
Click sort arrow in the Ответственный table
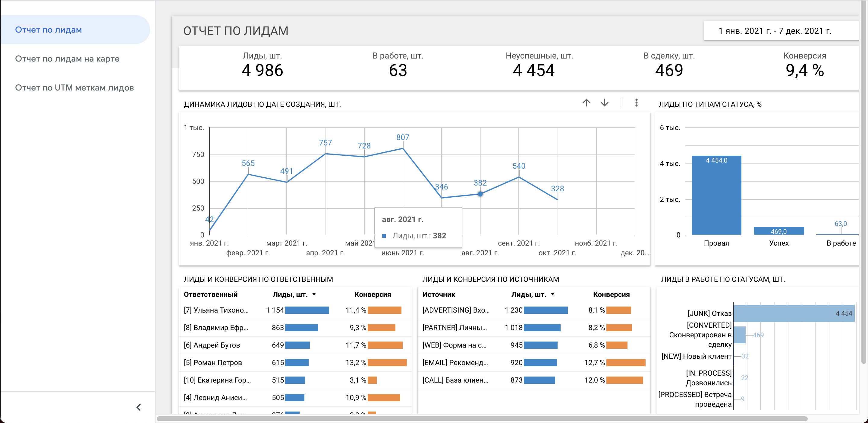pos(314,294)
